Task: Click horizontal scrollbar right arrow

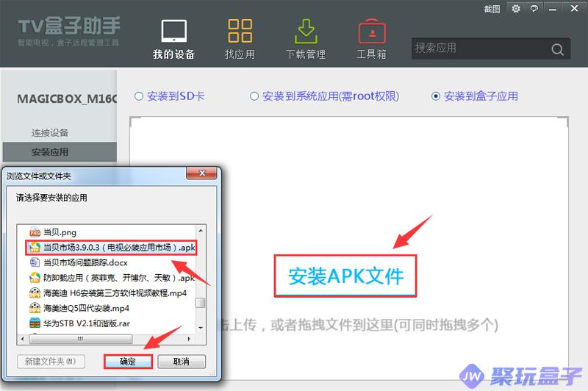Action: tap(189, 339)
